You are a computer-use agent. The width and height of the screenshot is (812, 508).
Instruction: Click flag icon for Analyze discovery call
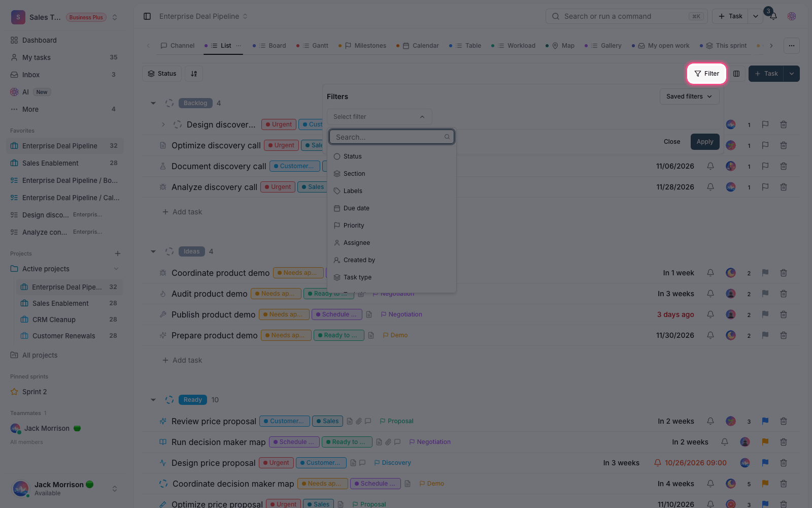[x=765, y=187]
